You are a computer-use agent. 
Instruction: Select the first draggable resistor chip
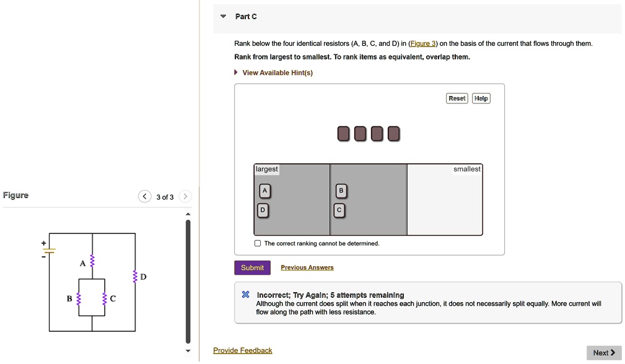click(343, 133)
